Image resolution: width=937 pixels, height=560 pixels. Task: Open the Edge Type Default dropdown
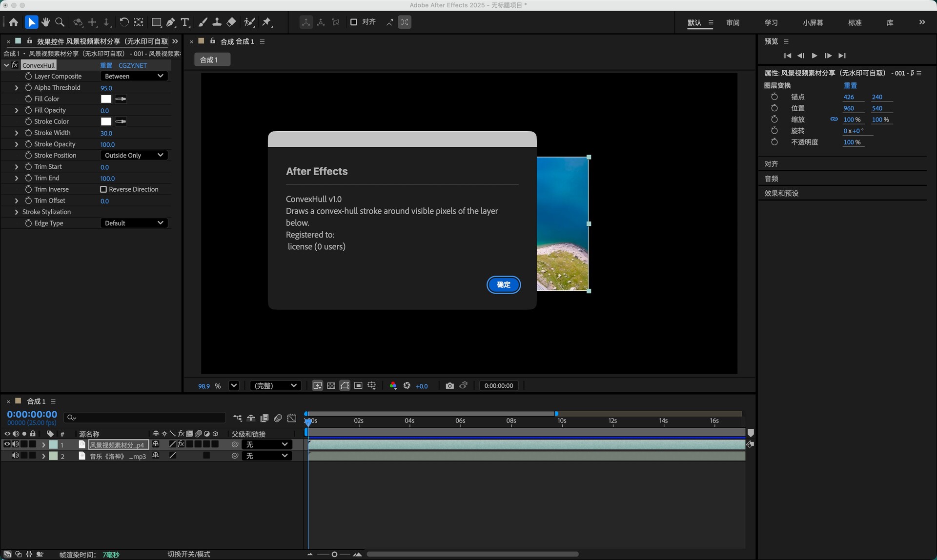click(x=134, y=223)
